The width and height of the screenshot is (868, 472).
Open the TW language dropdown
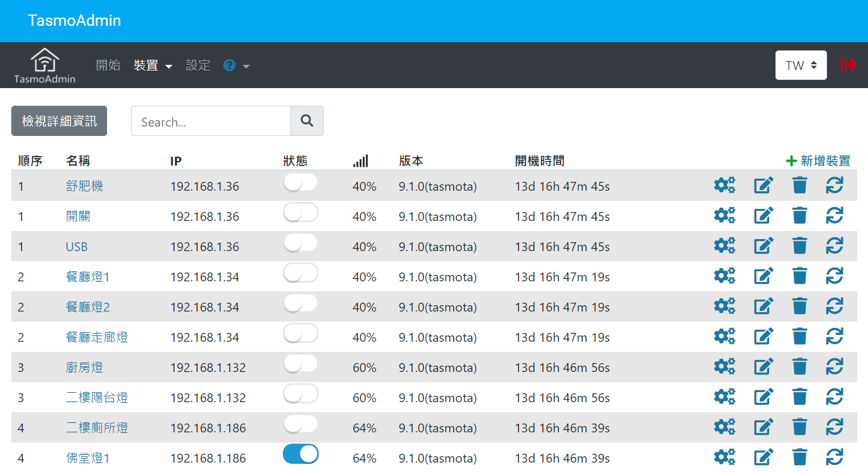pos(801,65)
